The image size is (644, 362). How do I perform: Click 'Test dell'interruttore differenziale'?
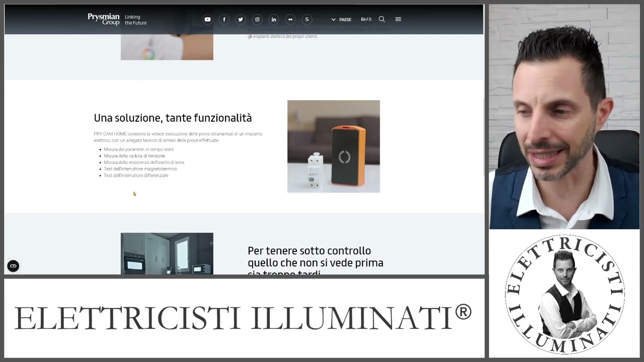pos(136,175)
